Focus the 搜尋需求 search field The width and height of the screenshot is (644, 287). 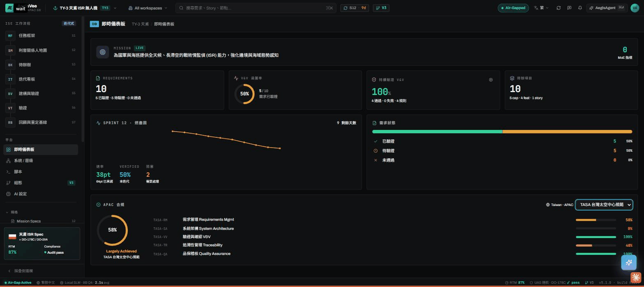tap(256, 8)
